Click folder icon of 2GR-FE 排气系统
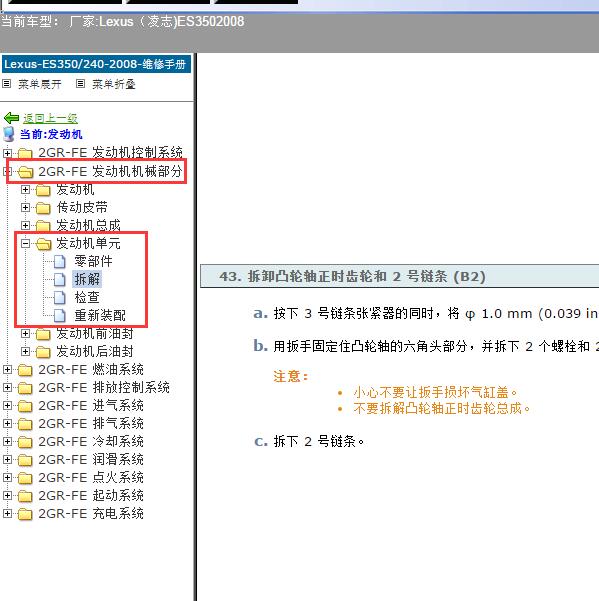Screen dimensions: 599x601 click(x=25, y=424)
